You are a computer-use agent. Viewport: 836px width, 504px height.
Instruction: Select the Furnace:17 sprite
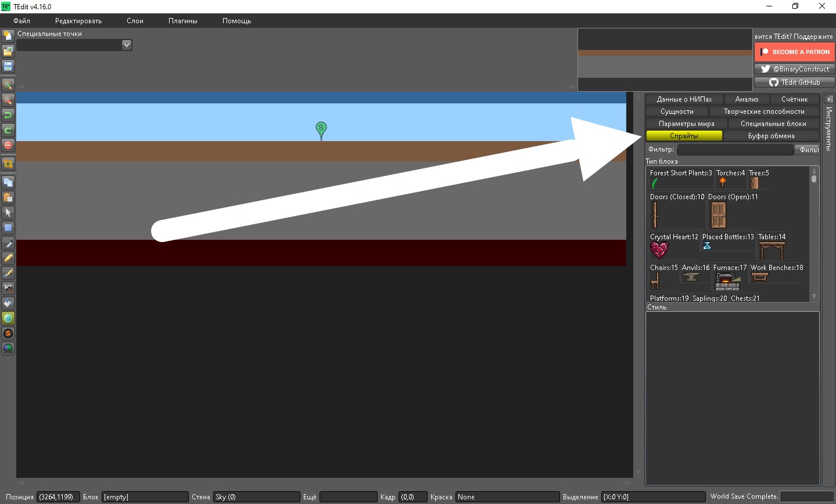(730, 278)
